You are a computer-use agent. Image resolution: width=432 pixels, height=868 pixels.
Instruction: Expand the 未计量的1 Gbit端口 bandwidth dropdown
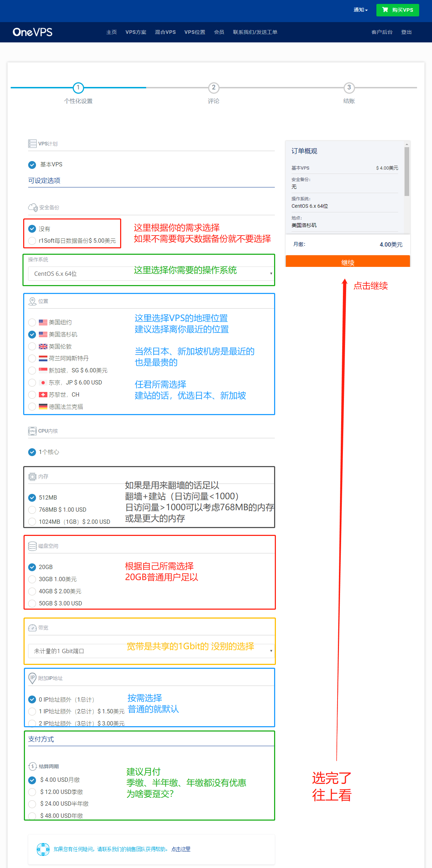click(x=151, y=651)
